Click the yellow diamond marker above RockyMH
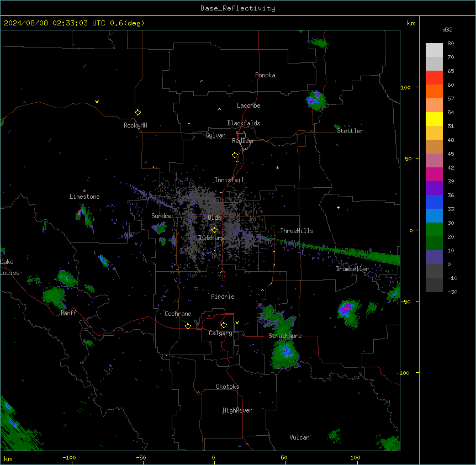 [137, 112]
